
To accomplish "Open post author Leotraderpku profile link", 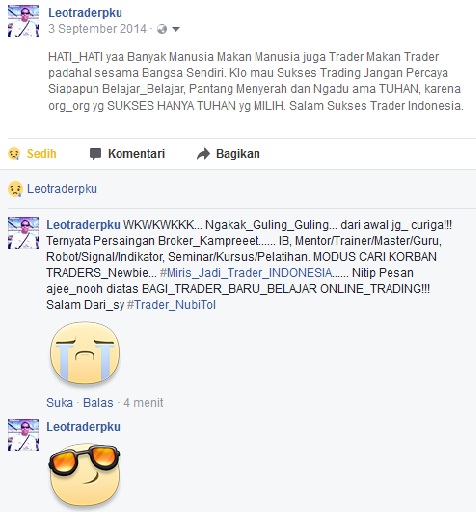I will (x=85, y=13).
